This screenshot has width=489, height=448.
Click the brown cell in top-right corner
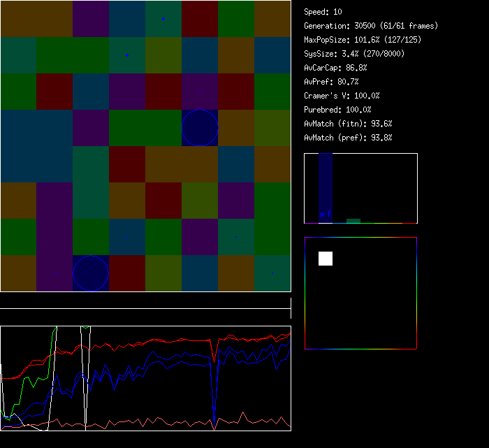point(272,19)
